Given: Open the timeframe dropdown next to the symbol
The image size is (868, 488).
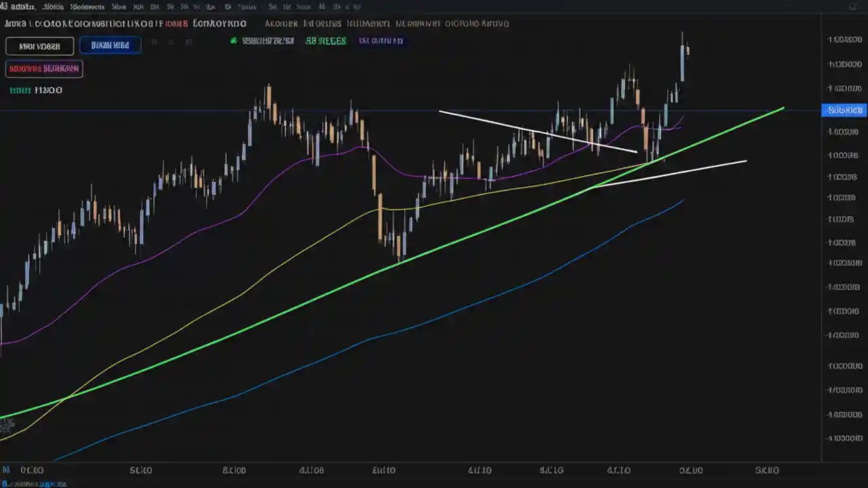Looking at the screenshot, I should click(x=110, y=45).
